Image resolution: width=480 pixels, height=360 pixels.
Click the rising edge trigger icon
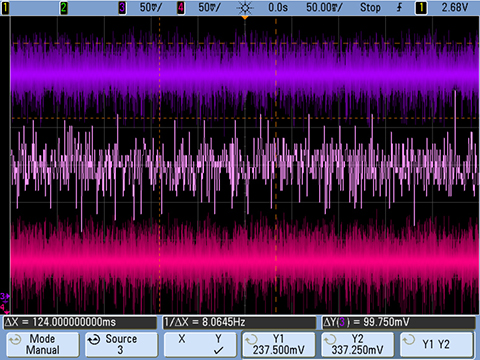pyautogui.click(x=399, y=7)
